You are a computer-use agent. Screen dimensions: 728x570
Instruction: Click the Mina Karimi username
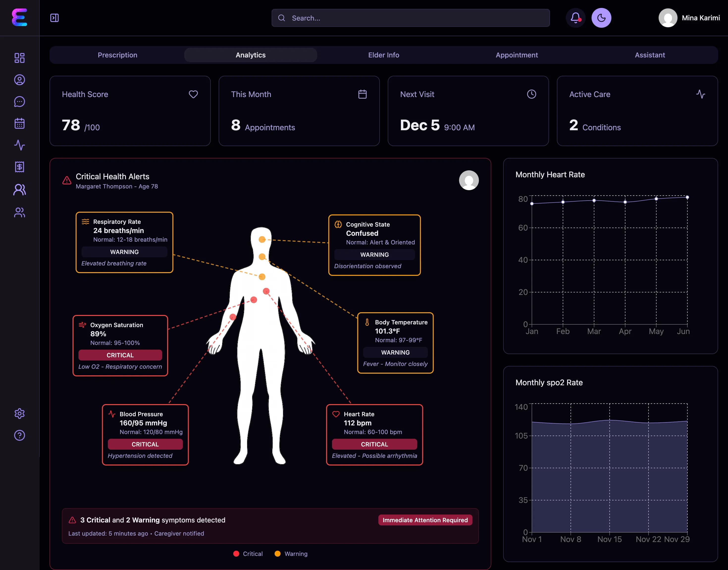tap(701, 18)
